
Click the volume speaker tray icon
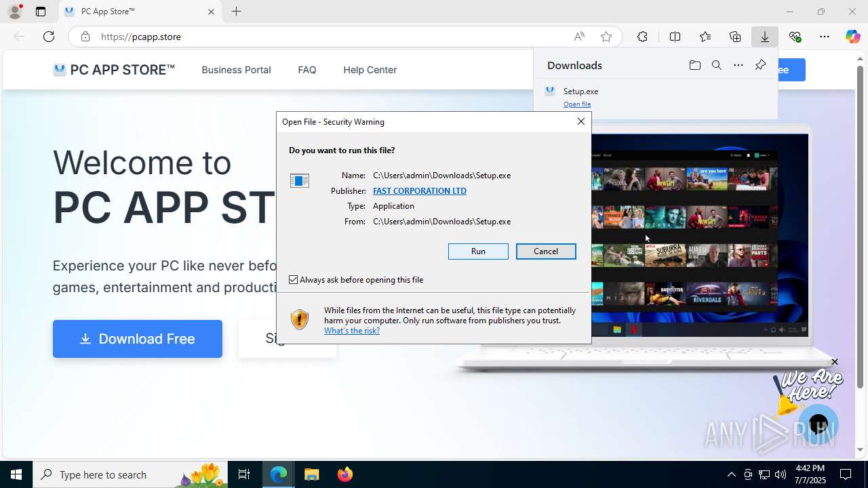click(781, 474)
